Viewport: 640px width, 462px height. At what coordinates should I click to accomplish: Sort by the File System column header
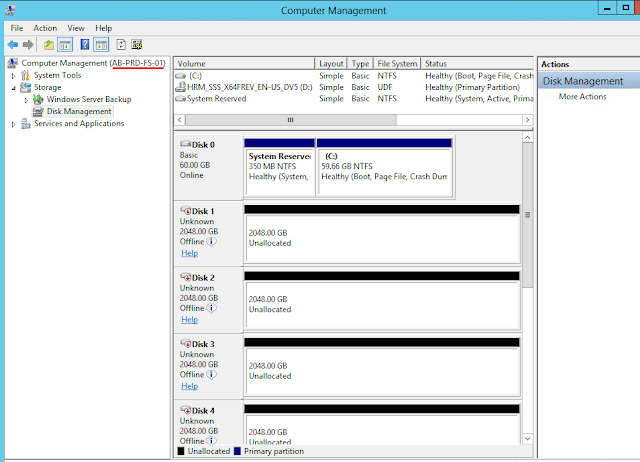pyautogui.click(x=397, y=64)
